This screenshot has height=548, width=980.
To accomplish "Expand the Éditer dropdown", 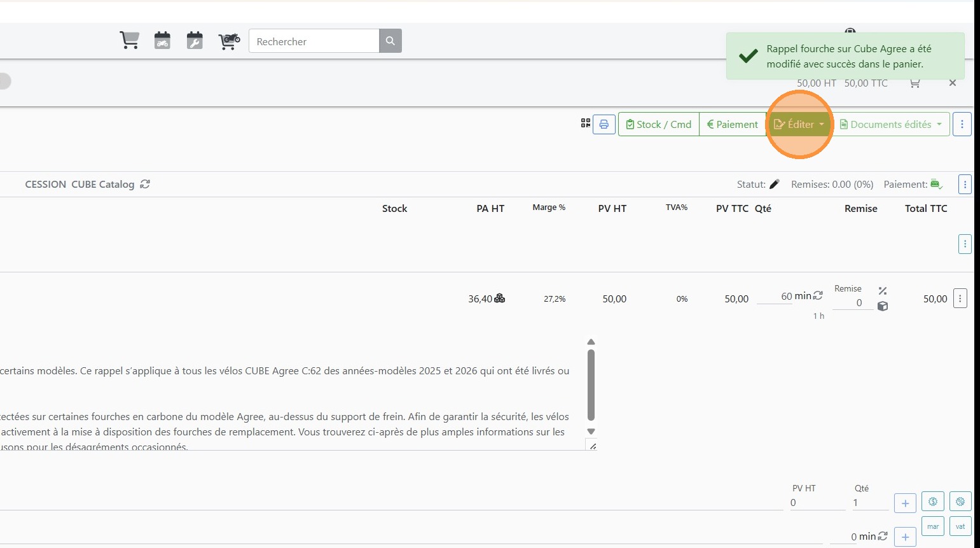I will 799,124.
